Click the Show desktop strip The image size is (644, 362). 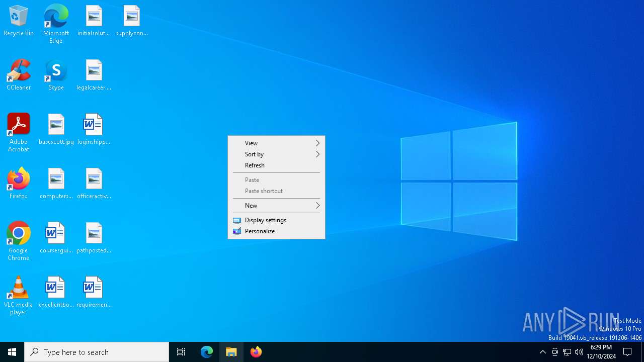click(642, 352)
